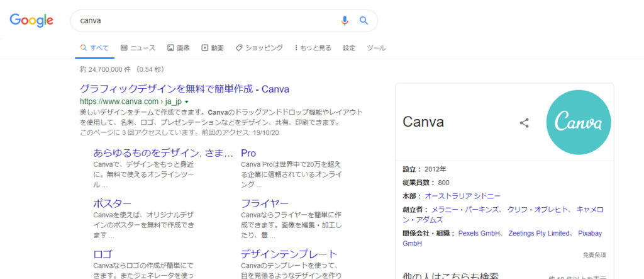Open the ニュース search tab

point(138,48)
